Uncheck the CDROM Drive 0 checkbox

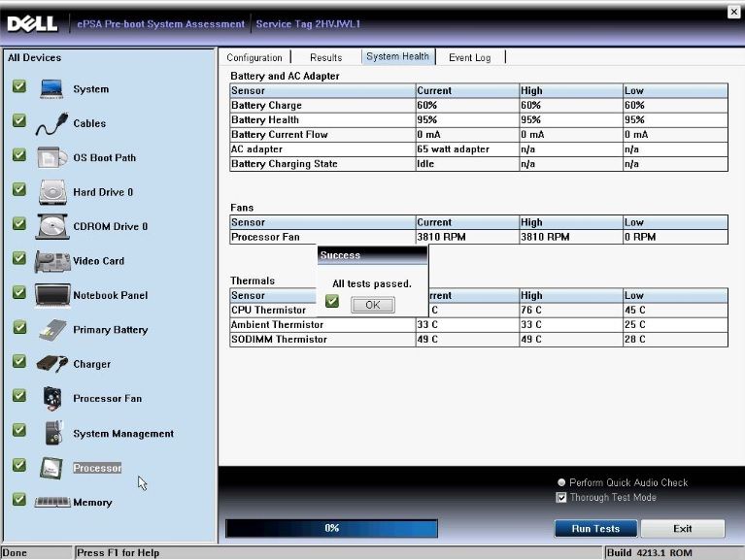(19, 223)
